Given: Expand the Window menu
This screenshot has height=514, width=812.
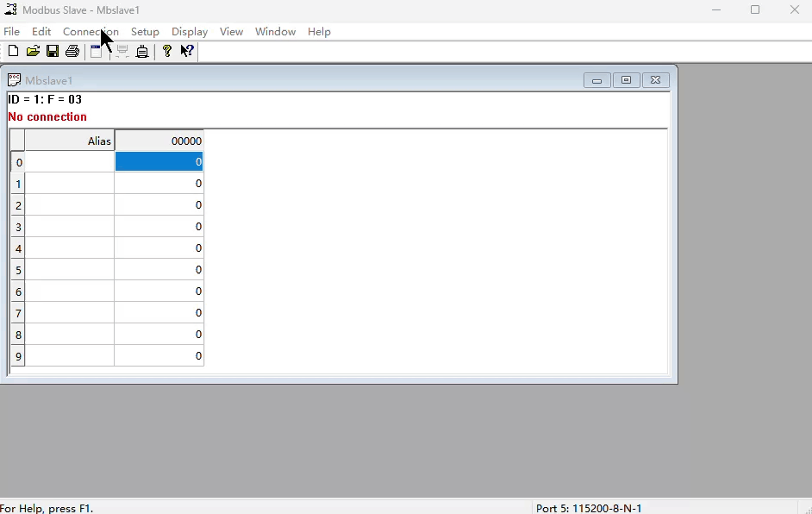Looking at the screenshot, I should tap(275, 32).
